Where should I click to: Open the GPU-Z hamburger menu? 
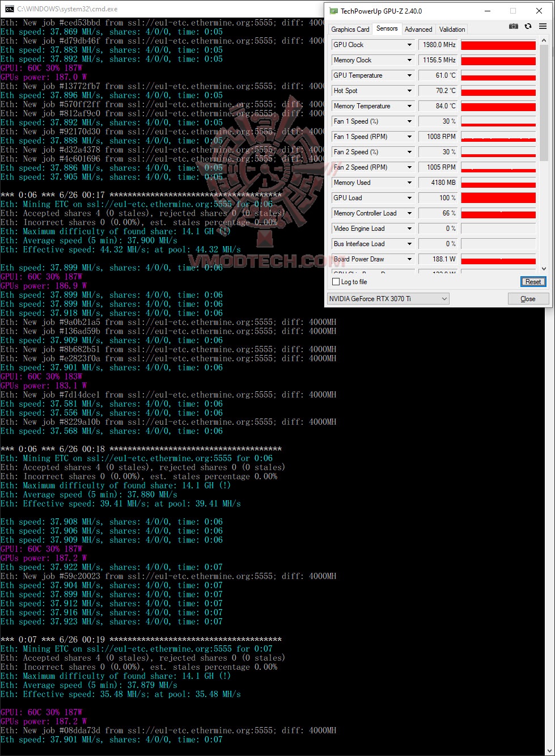coord(543,27)
